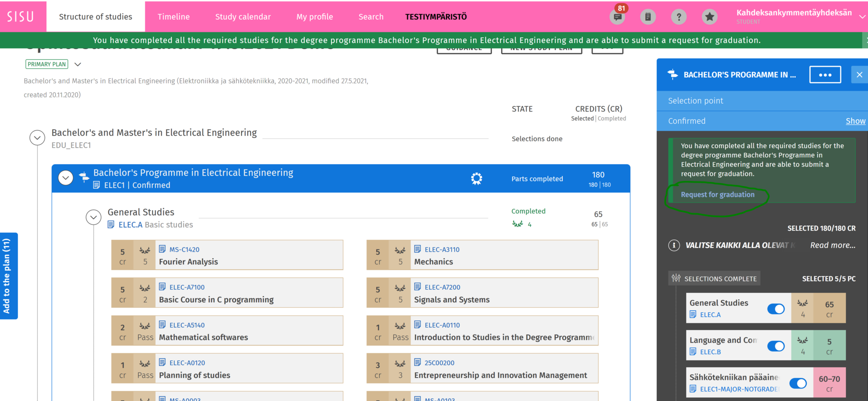Click the info icon beside VALITSE KAIKKI
Image resolution: width=868 pixels, height=401 pixels.
(674, 245)
